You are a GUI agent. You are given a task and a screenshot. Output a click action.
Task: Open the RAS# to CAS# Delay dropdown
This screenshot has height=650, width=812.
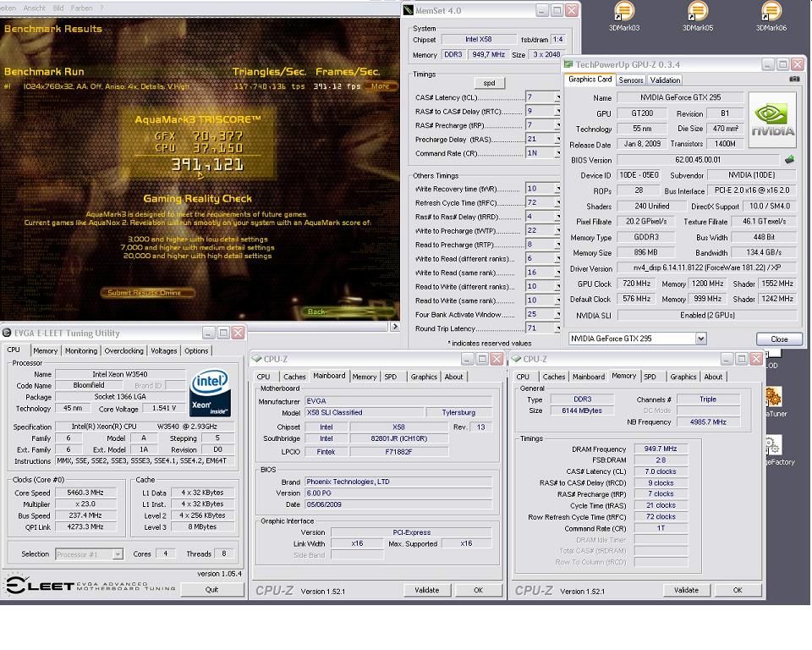(557, 111)
